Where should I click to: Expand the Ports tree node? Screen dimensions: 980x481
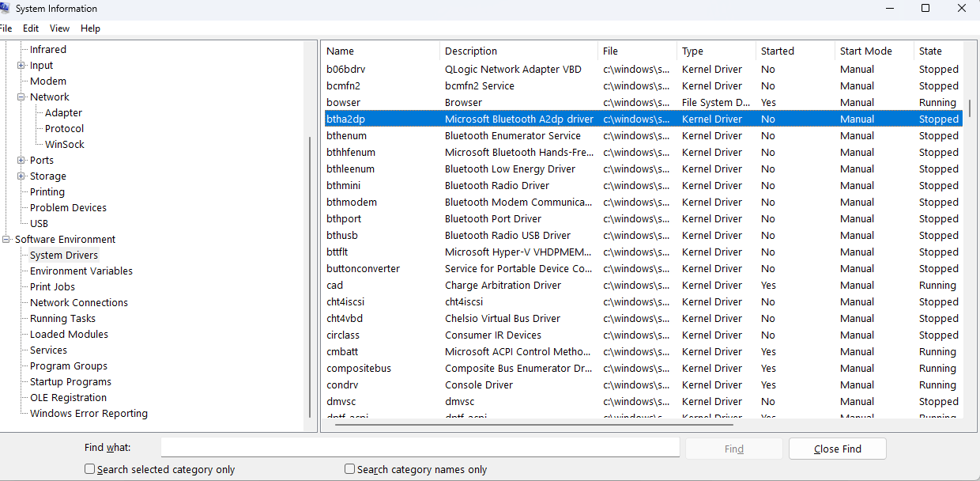point(21,161)
